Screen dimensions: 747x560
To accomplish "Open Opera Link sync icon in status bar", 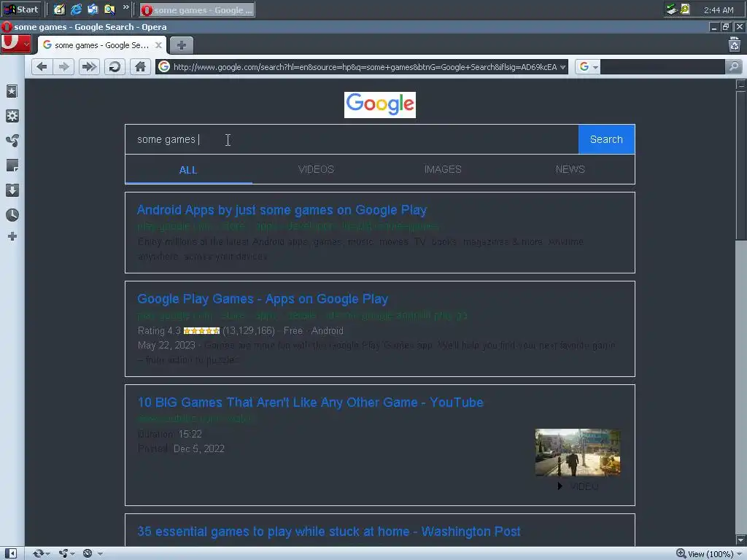I will [x=39, y=553].
